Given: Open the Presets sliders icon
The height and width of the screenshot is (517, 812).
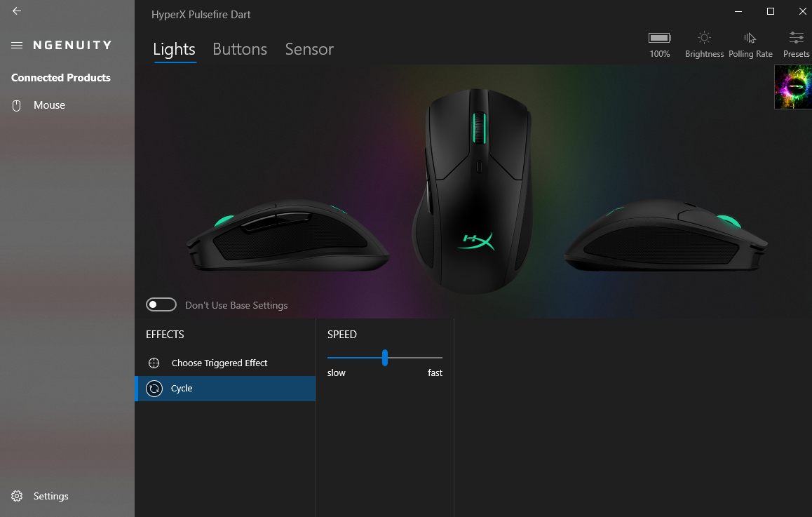Looking at the screenshot, I should tap(796, 37).
